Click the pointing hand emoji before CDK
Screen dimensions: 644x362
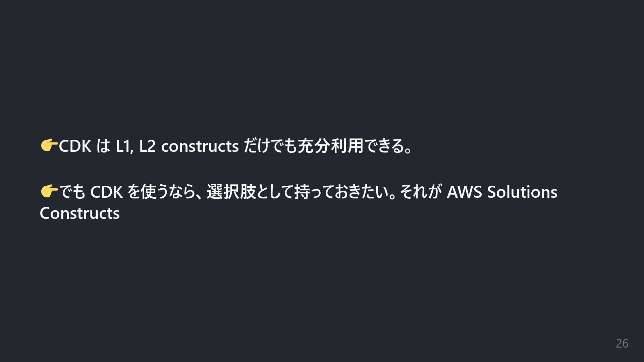[x=49, y=145]
